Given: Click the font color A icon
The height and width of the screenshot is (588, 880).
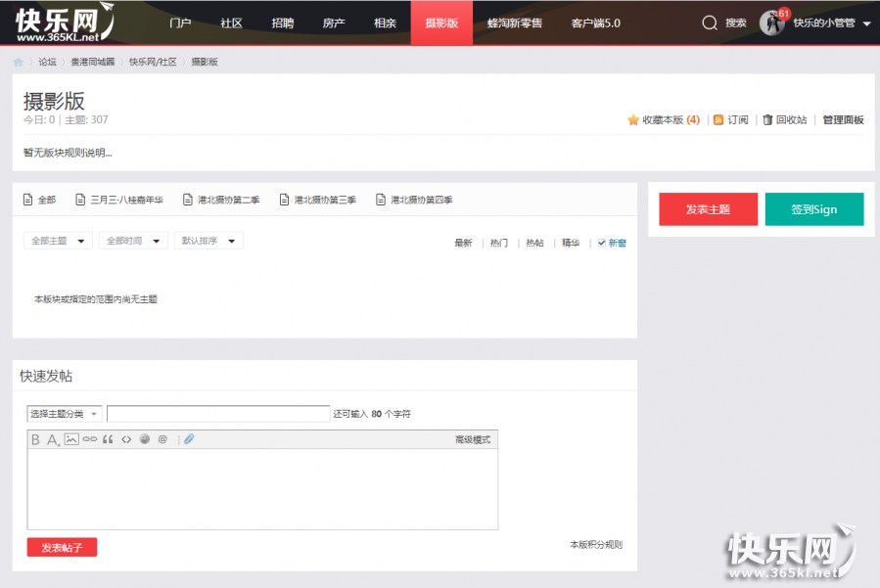Looking at the screenshot, I should 53,439.
